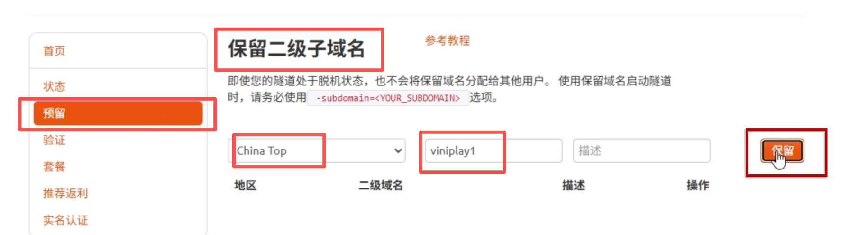Image resolution: width=868 pixels, height=235 pixels.
Task: Click the 地区 column header
Action: (246, 185)
